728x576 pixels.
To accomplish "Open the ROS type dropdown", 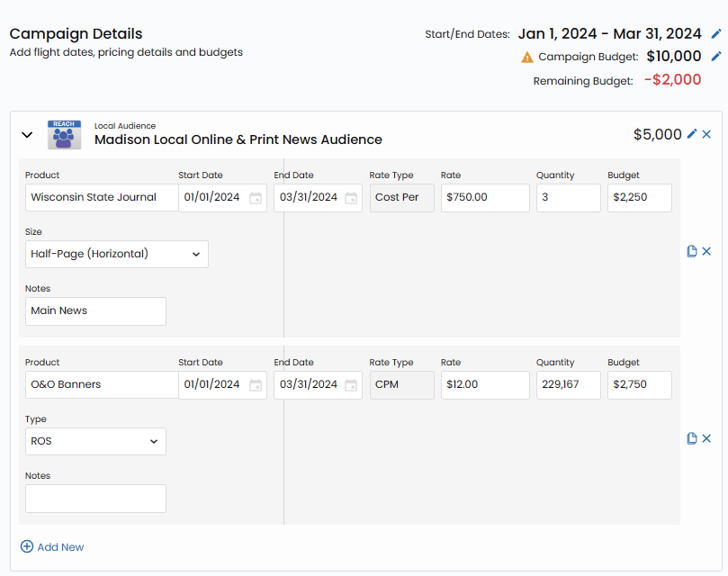I will (95, 441).
